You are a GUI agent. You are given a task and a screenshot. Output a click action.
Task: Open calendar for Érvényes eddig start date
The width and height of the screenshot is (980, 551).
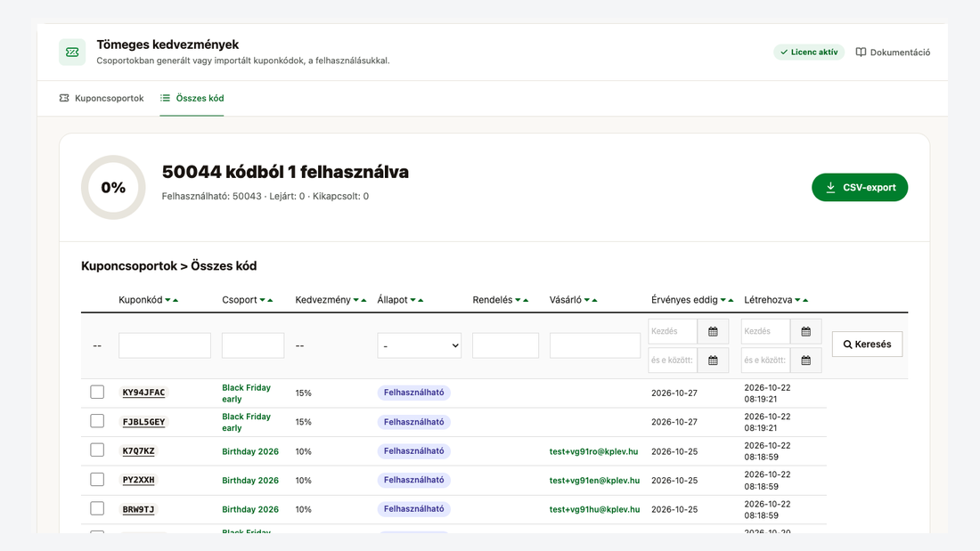click(x=713, y=332)
